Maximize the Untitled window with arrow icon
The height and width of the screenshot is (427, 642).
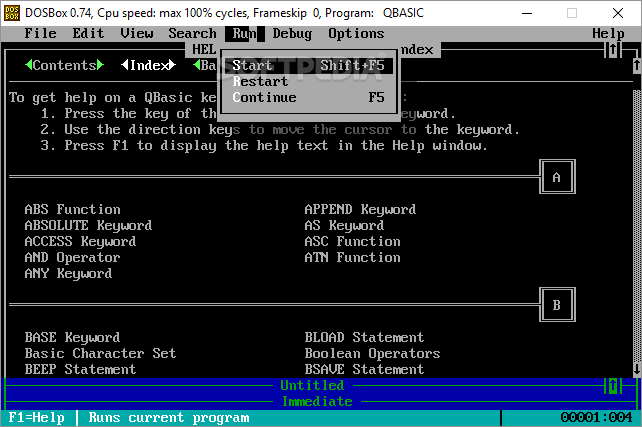(613, 386)
